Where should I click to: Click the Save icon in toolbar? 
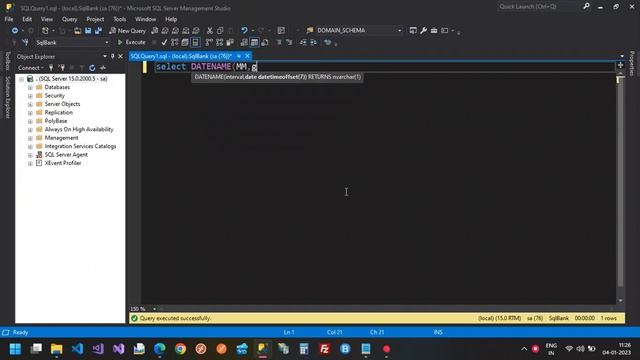[88, 31]
